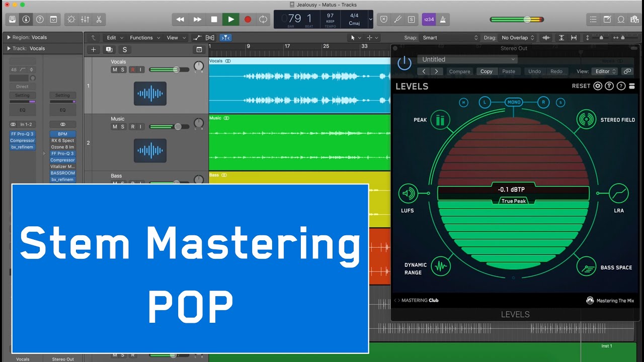
Task: Click the Forward transport button
Action: pyautogui.click(x=197, y=19)
